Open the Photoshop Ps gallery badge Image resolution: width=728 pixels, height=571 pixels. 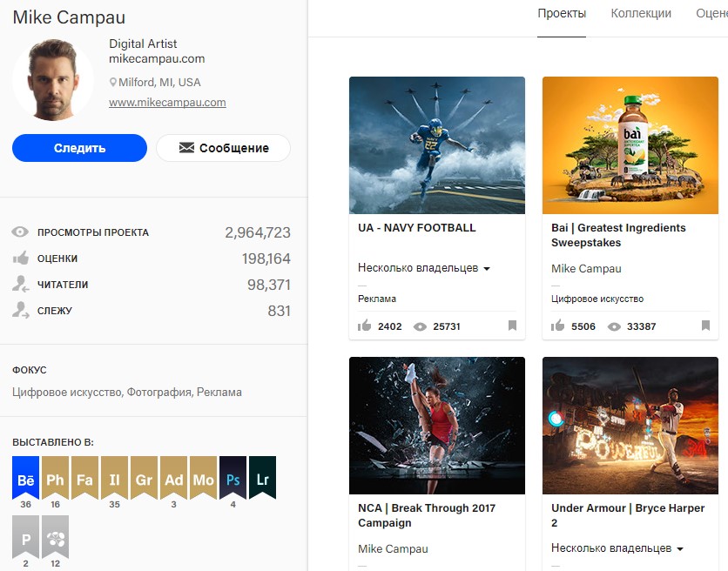click(233, 478)
